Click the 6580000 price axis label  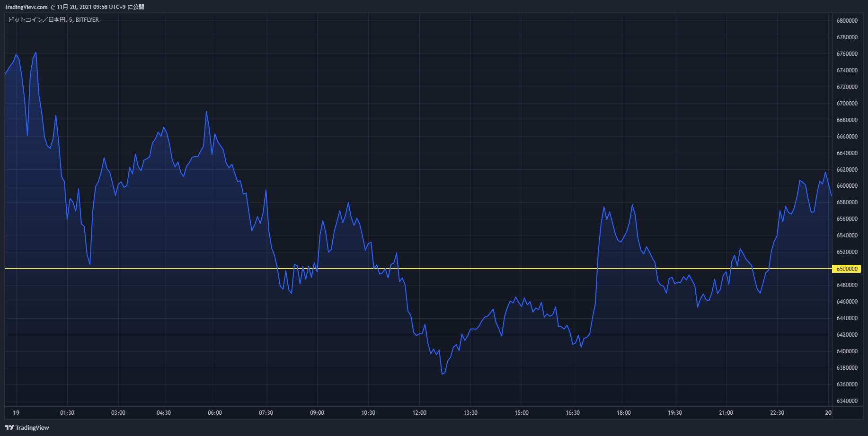point(847,202)
